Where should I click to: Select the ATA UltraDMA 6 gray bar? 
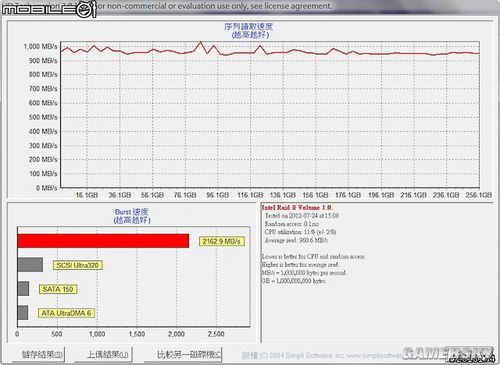coord(23,313)
